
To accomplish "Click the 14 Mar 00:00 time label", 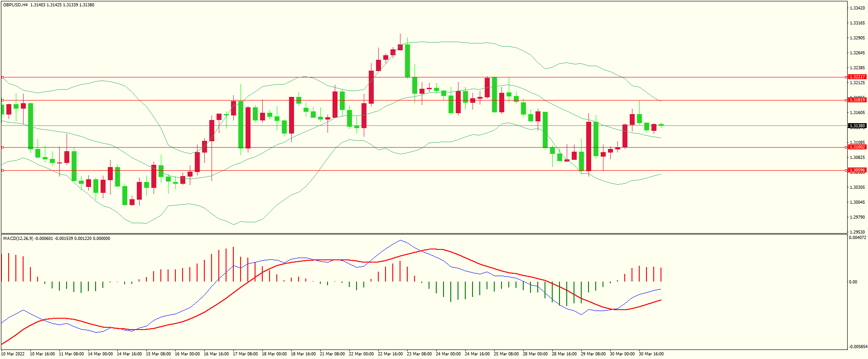I will (100, 354).
